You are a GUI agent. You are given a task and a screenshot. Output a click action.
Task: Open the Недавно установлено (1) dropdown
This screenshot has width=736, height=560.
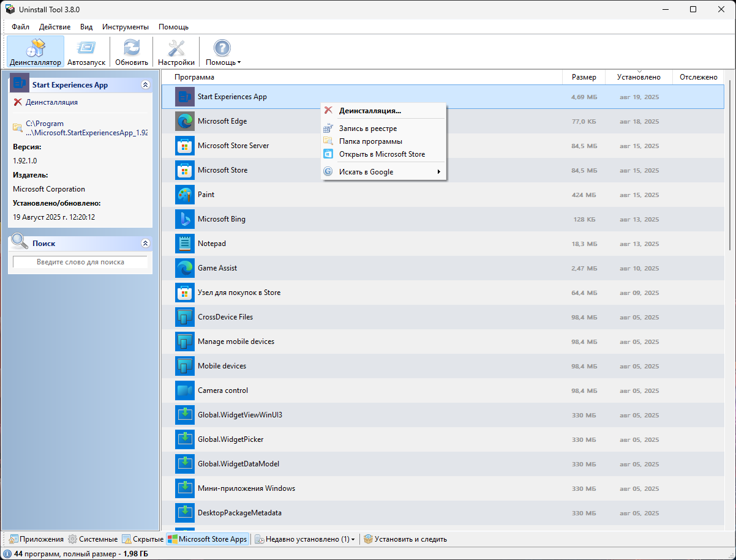(x=305, y=539)
